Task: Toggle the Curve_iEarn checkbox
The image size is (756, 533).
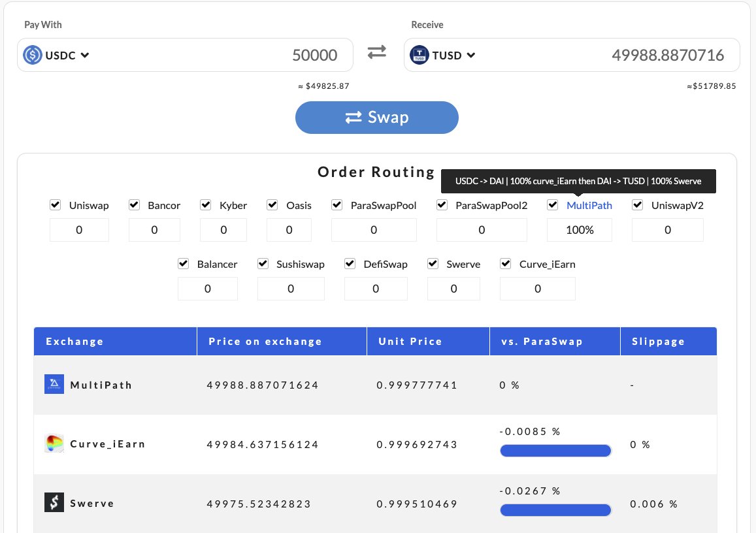Action: 505,263
